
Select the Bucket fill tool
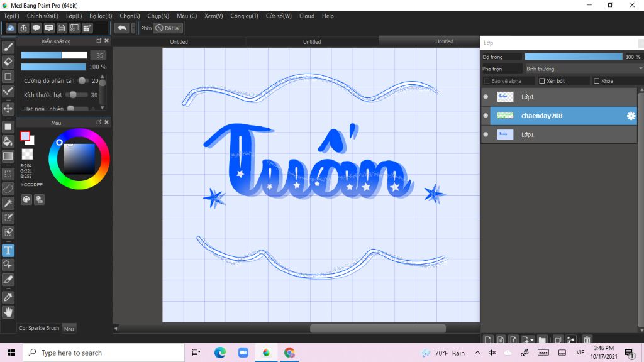click(8, 141)
